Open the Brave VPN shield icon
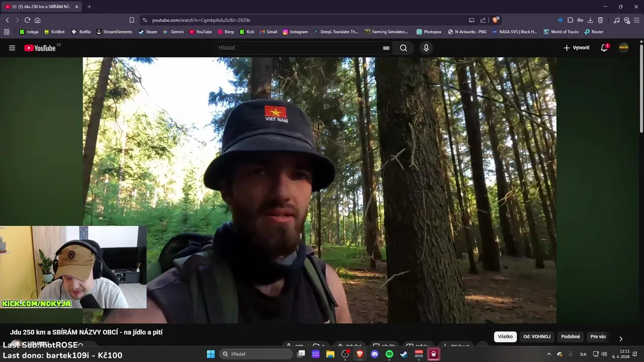 click(627, 20)
